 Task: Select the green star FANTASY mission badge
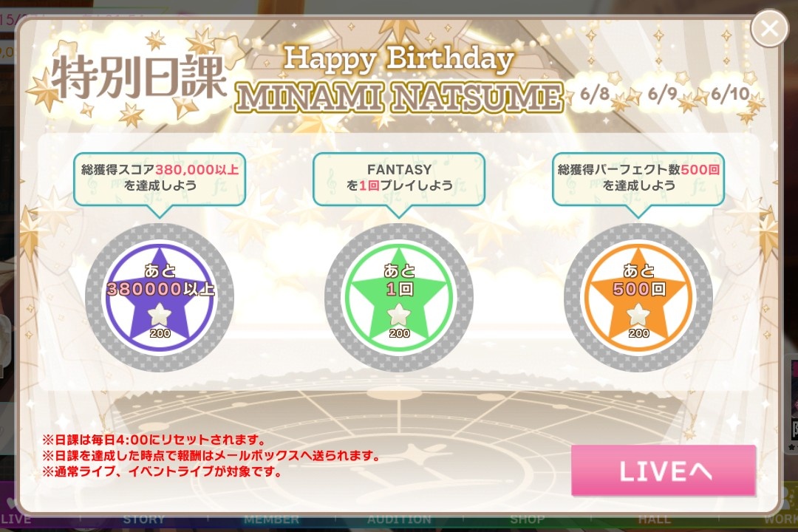(399, 297)
